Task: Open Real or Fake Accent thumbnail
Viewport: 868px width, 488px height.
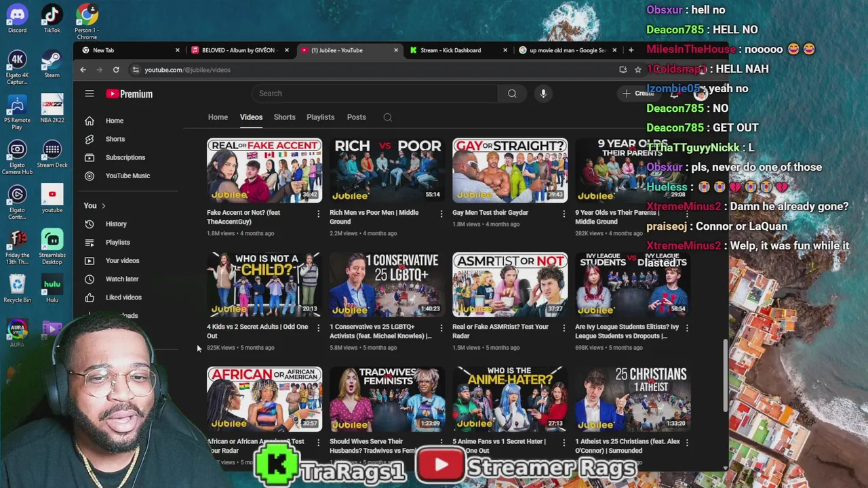Action: pos(264,170)
